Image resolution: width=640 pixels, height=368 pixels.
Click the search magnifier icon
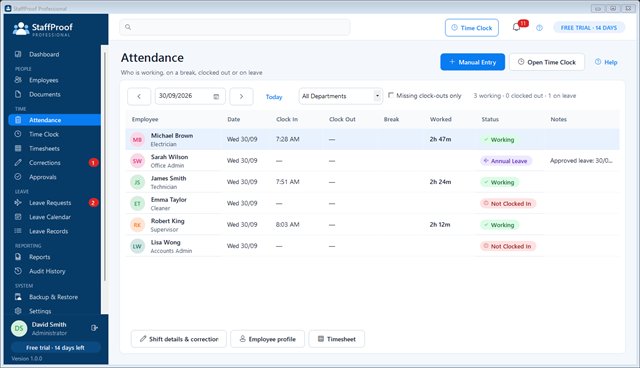128,27
